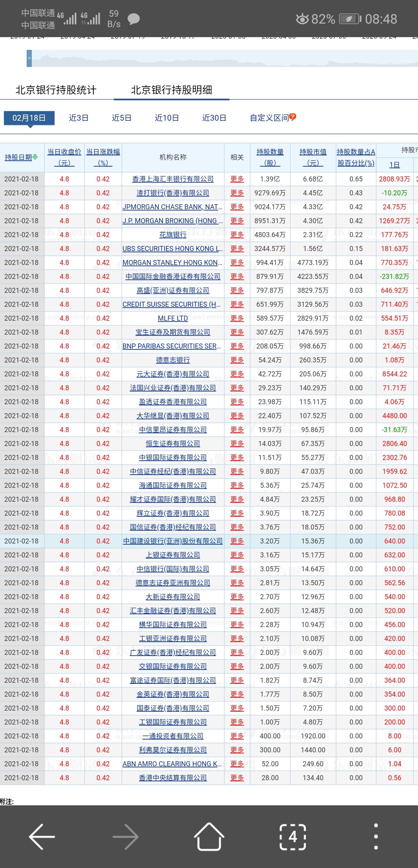Sort by 当日收盘价(元) column header
This screenshot has height=868, width=418.
pos(64,157)
